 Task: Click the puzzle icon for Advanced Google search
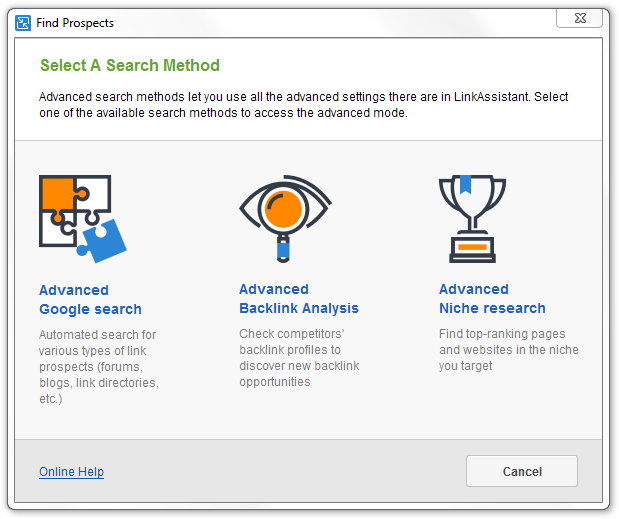pyautogui.click(x=83, y=219)
